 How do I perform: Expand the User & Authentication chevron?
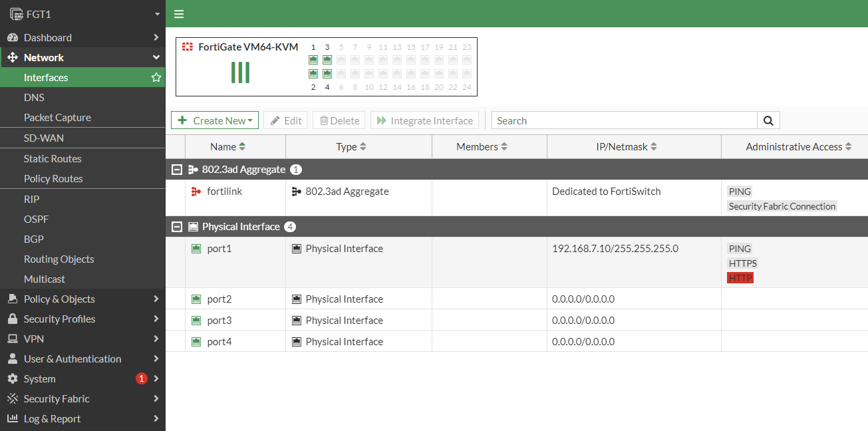156,359
